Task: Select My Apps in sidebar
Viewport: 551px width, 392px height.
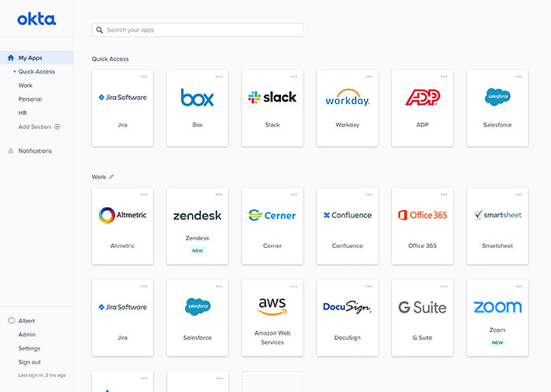Action: tap(36, 57)
